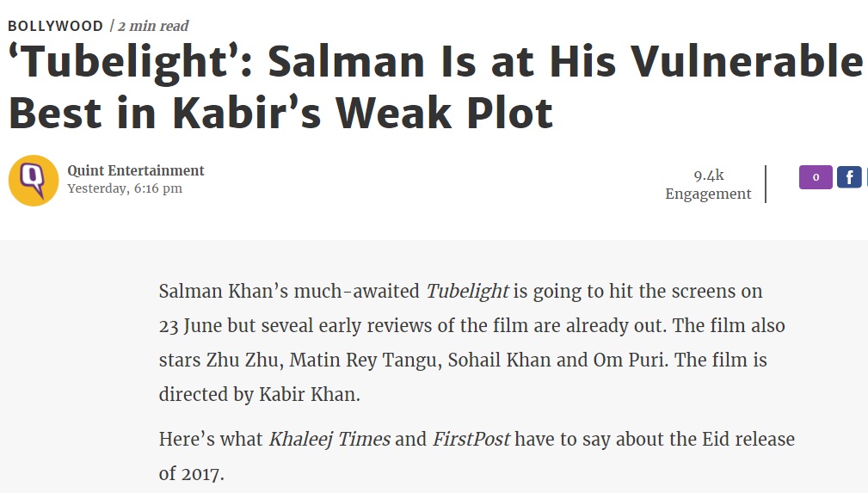Click 'Sohail Khan' in the paragraph

pyautogui.click(x=500, y=360)
